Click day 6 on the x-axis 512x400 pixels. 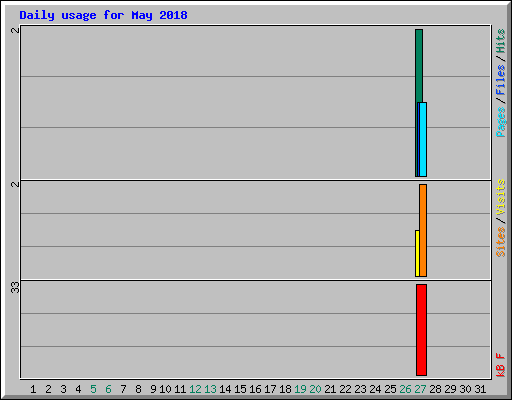coord(108,389)
